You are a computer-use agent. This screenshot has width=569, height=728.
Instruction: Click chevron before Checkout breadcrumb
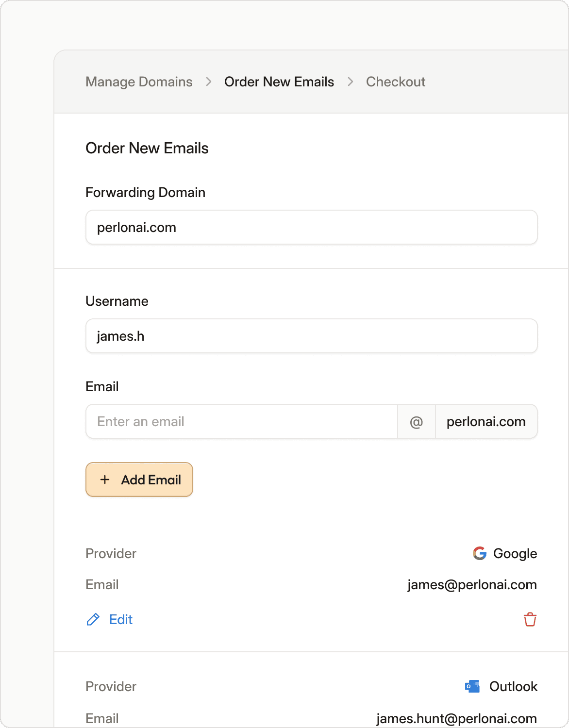(x=350, y=82)
